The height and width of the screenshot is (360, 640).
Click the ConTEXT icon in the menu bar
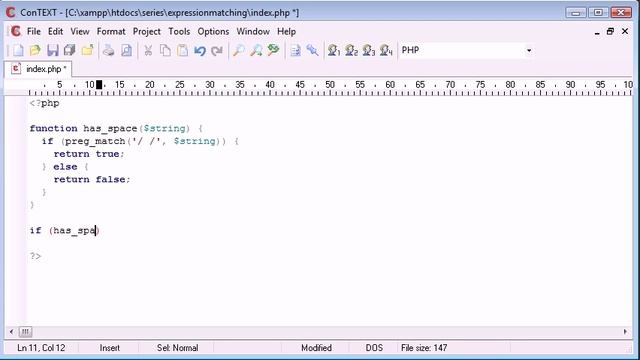tap(16, 31)
